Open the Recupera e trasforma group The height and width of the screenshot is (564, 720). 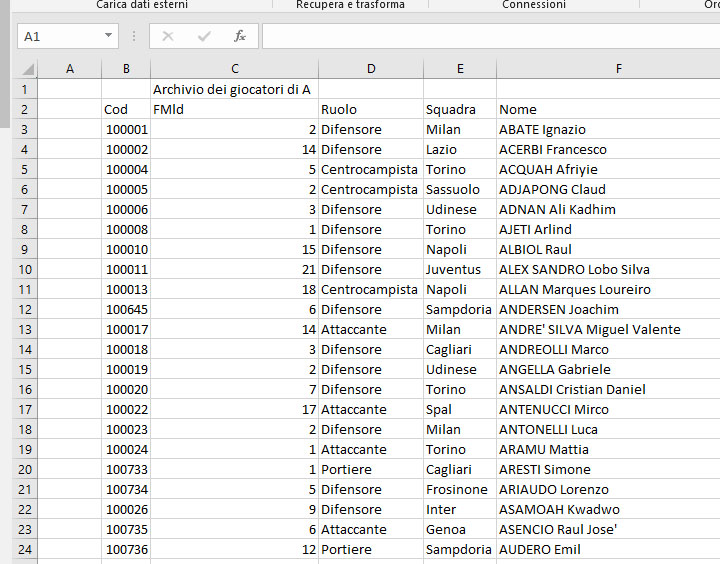(350, 5)
